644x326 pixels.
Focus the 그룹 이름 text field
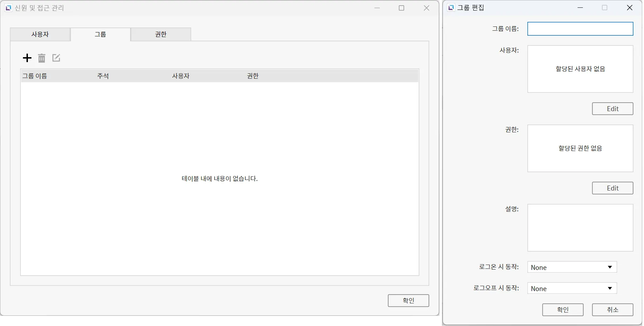tap(580, 29)
